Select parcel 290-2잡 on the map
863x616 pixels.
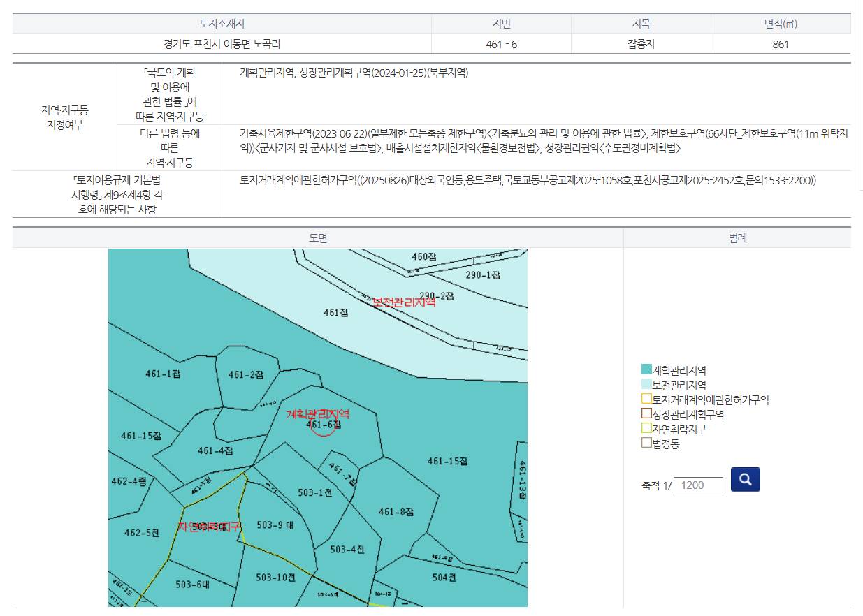click(x=437, y=295)
